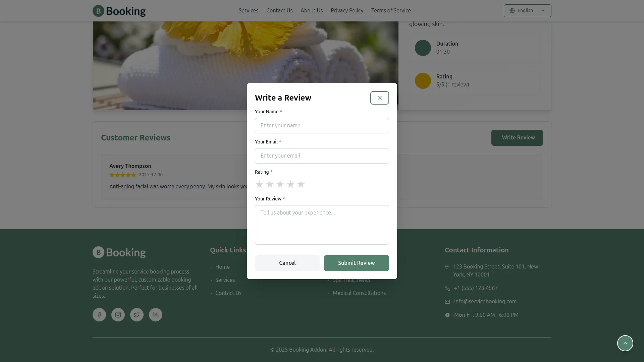Viewport: 644px width, 362px height.
Task: Click the Booking logo in header
Action: (119, 11)
